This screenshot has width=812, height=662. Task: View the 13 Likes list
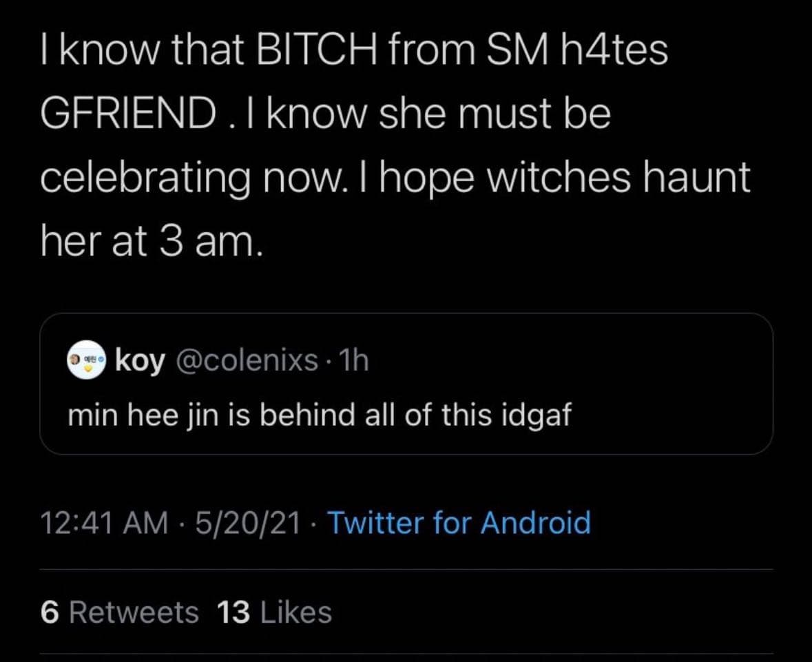click(x=274, y=612)
